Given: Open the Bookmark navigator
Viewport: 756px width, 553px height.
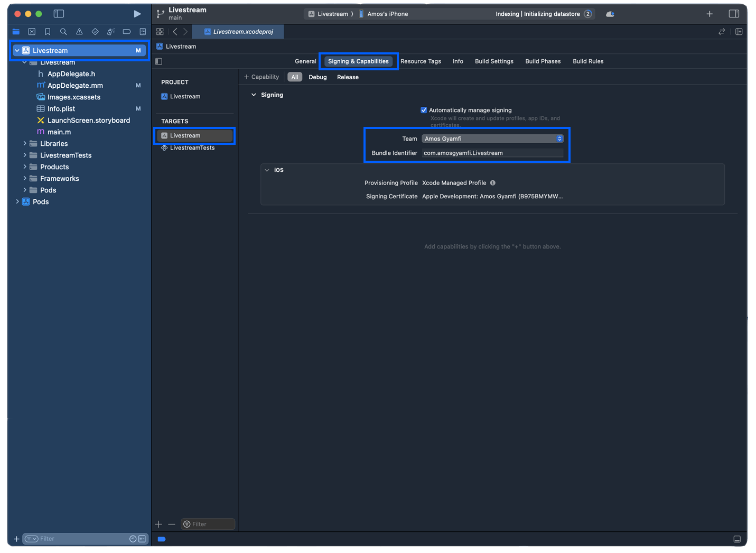Looking at the screenshot, I should [48, 32].
